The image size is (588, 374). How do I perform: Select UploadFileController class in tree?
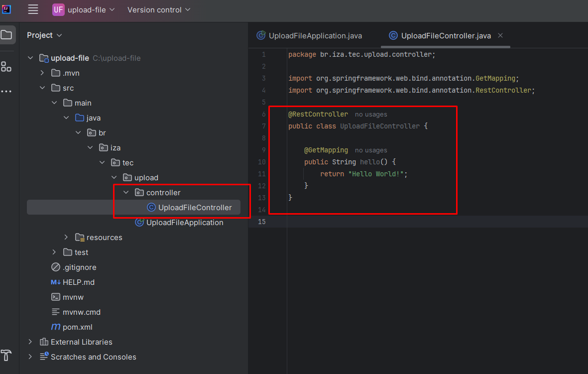click(x=195, y=208)
